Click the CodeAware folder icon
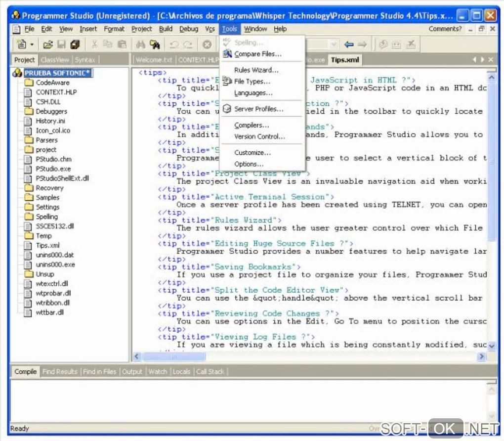 pos(28,83)
